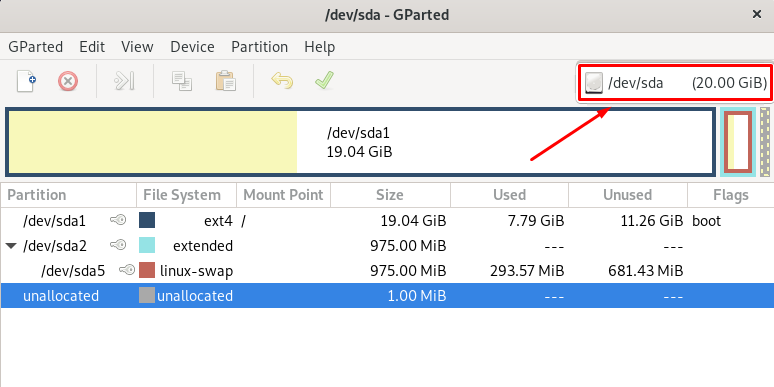774x387 pixels.
Task: Sort by the Size column header
Action: 390,195
